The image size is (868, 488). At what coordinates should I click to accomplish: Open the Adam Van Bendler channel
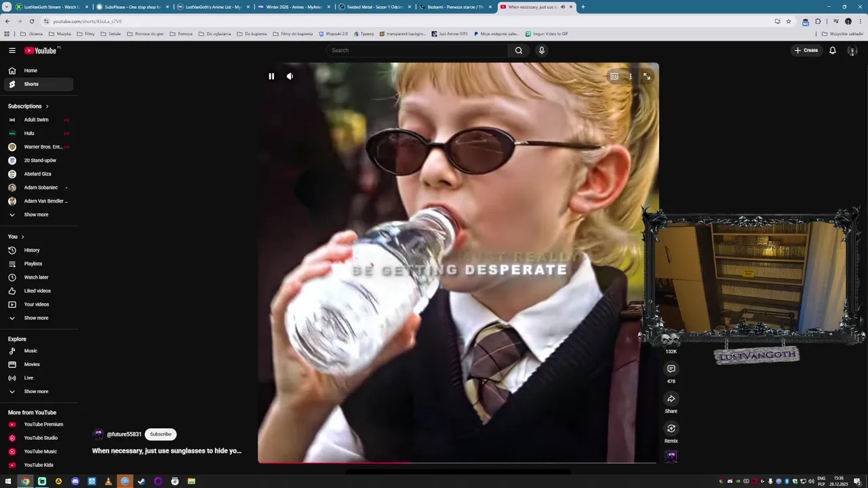[39, 201]
